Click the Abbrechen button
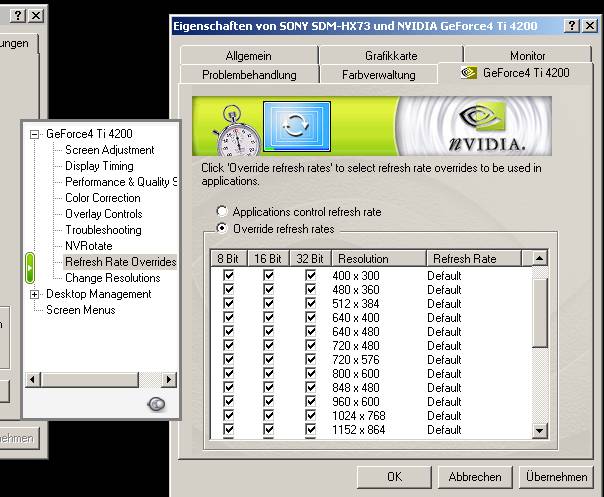 475,477
